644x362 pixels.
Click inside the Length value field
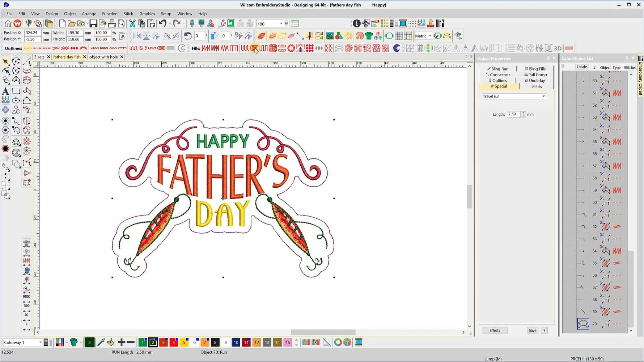pos(514,114)
